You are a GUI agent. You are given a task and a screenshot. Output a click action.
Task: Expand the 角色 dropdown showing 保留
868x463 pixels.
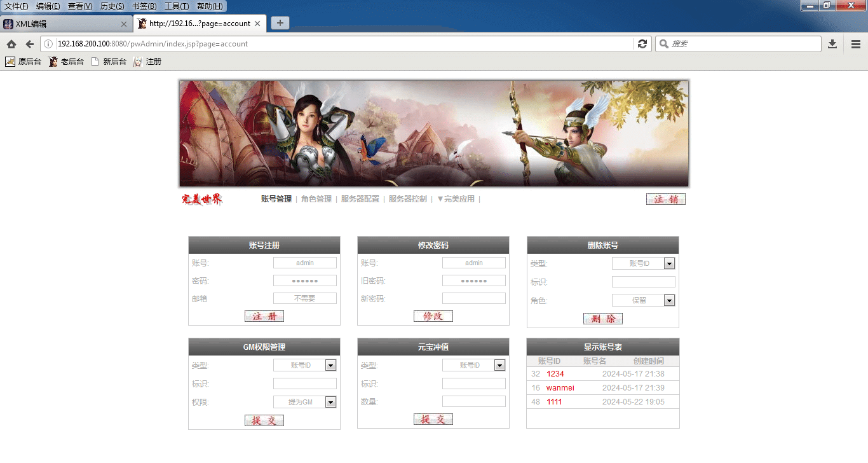tap(669, 300)
